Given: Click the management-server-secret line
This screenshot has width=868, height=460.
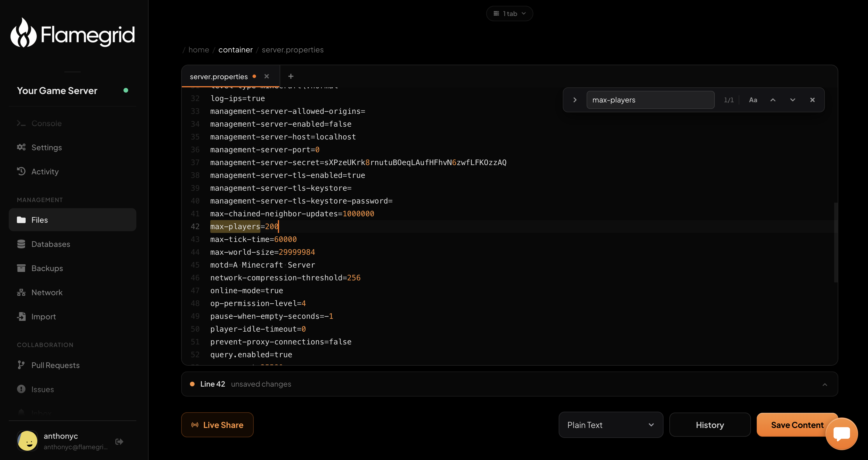Looking at the screenshot, I should click(358, 162).
